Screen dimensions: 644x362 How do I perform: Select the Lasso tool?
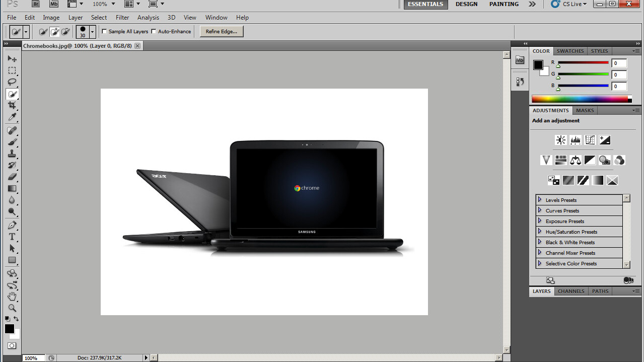click(x=12, y=82)
